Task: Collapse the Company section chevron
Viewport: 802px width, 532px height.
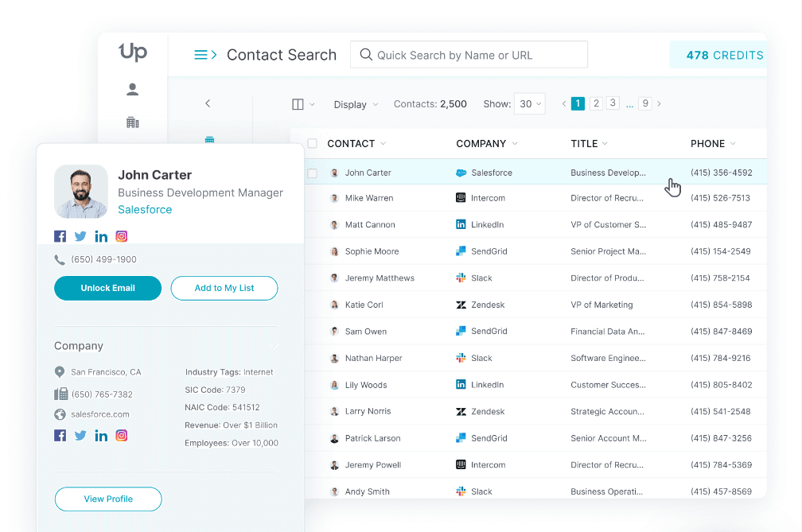Action: (273, 347)
